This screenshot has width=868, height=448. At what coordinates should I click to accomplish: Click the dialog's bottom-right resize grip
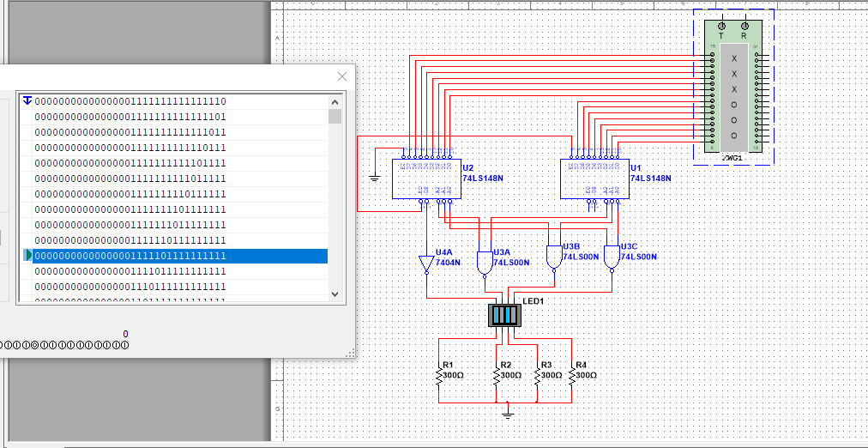click(351, 354)
